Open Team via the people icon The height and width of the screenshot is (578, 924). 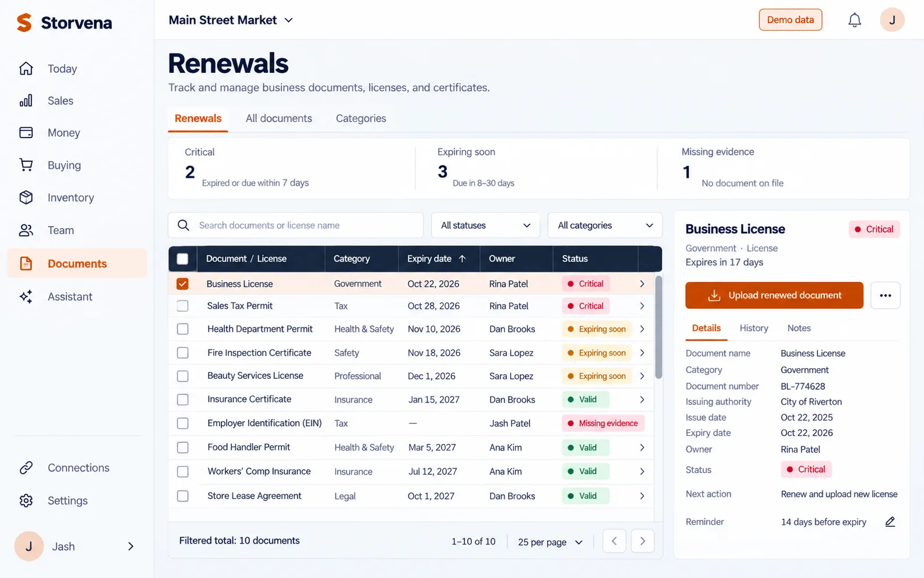click(26, 230)
